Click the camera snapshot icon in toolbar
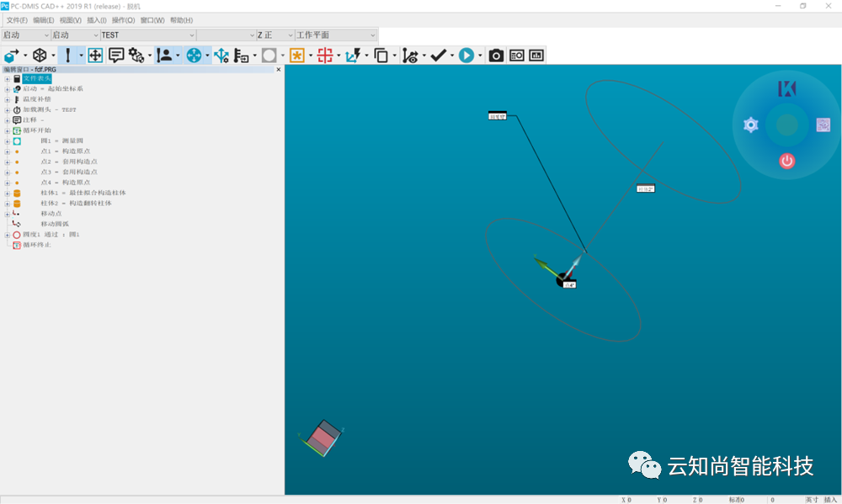Screen dimensions: 842x504 point(496,56)
